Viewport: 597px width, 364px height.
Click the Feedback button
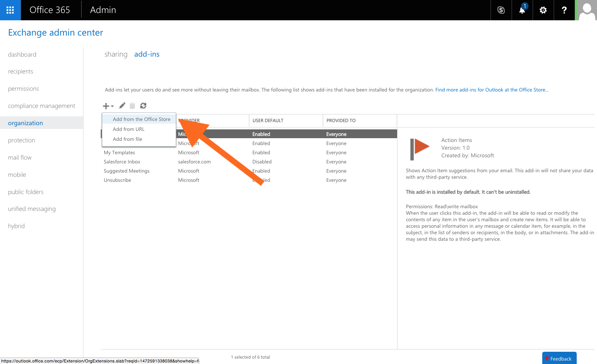559,358
